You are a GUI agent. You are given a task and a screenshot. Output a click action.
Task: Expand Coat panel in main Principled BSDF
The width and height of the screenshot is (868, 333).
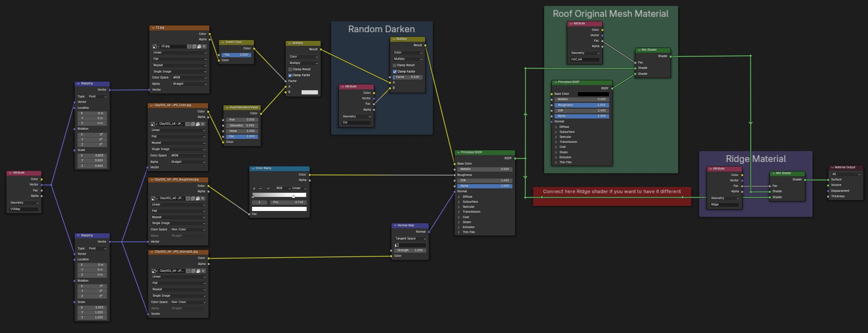[x=459, y=217]
